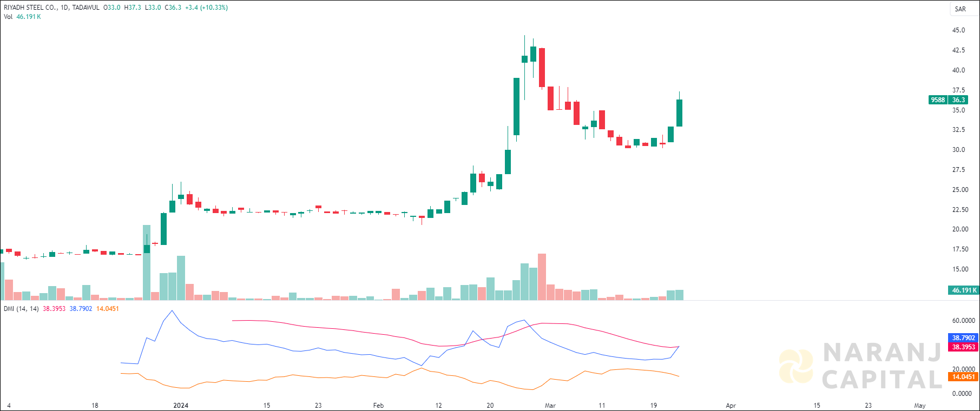
Task: Click the 15.00 price scale label
Action: [x=961, y=269]
